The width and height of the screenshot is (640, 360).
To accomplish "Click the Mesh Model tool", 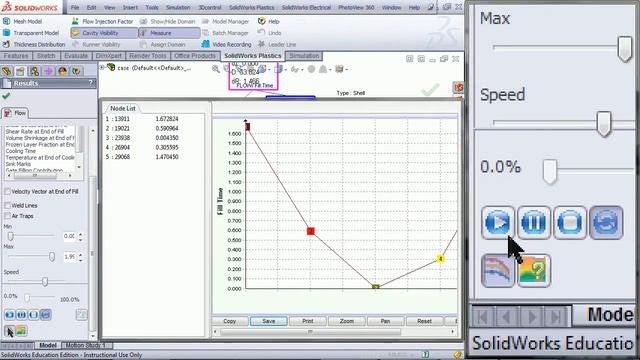I will (x=23, y=21).
